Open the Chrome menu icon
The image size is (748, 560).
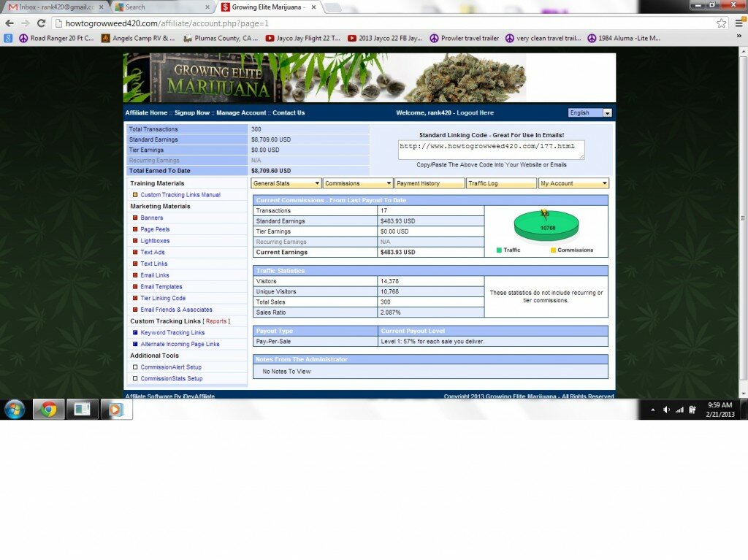tap(739, 23)
